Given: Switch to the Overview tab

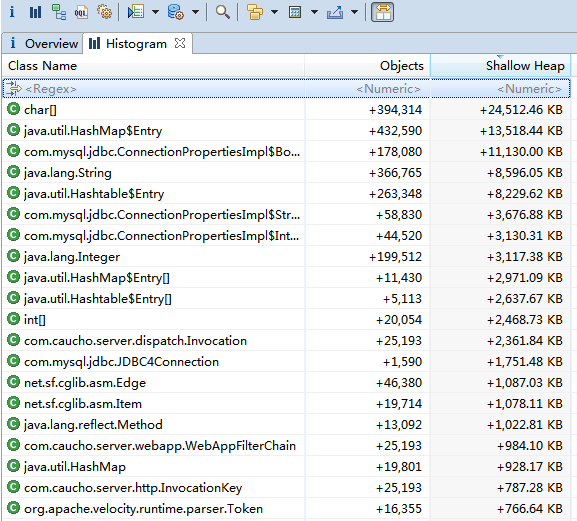Looking at the screenshot, I should pyautogui.click(x=43, y=43).
